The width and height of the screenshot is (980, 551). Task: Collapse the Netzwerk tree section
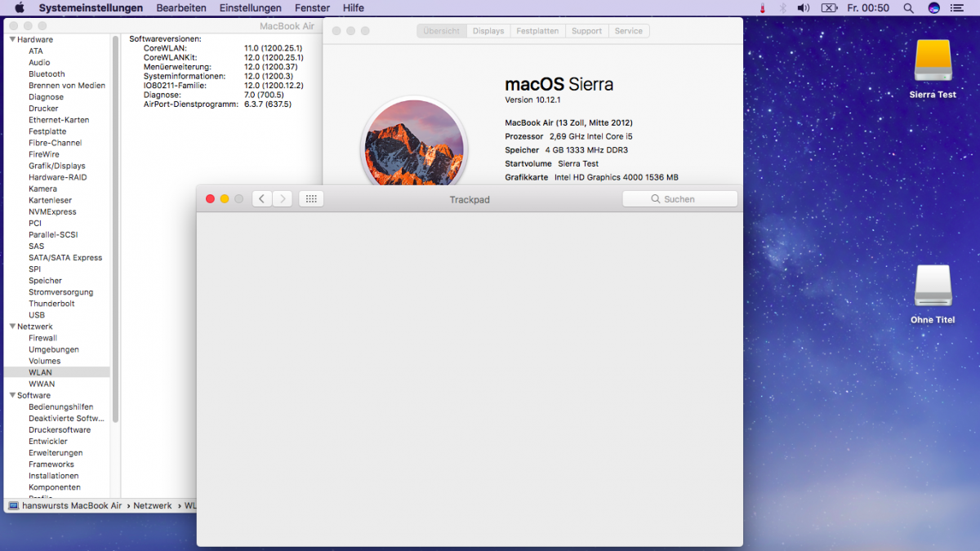[x=12, y=327]
